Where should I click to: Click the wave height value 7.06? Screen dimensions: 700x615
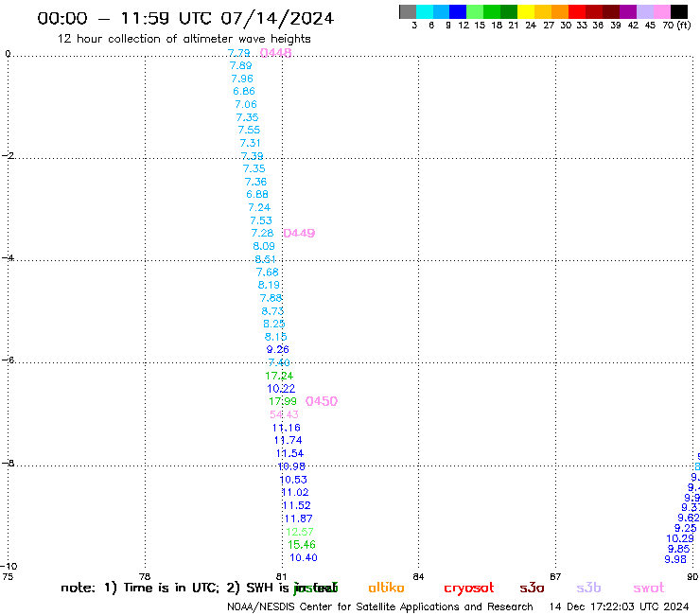tap(246, 104)
